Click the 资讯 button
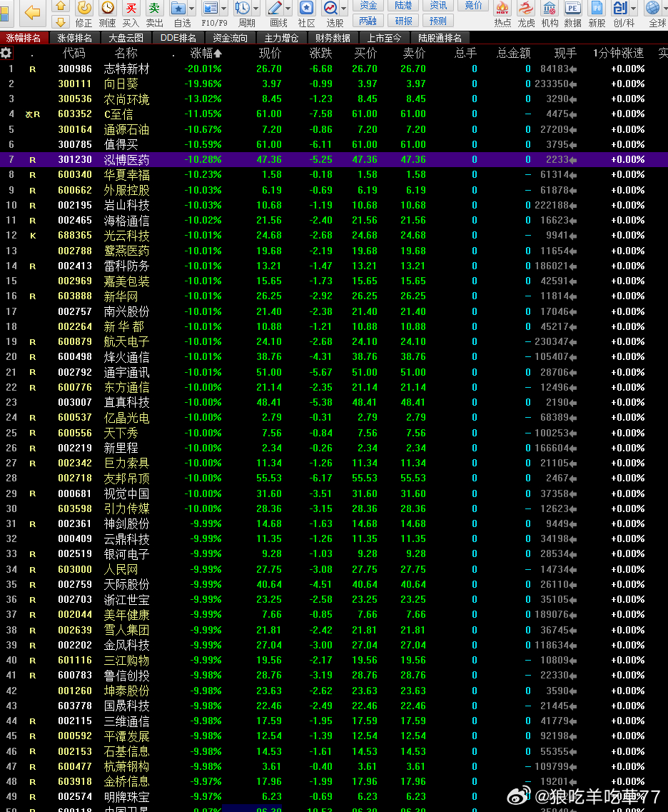The image size is (668, 812). click(x=438, y=5)
